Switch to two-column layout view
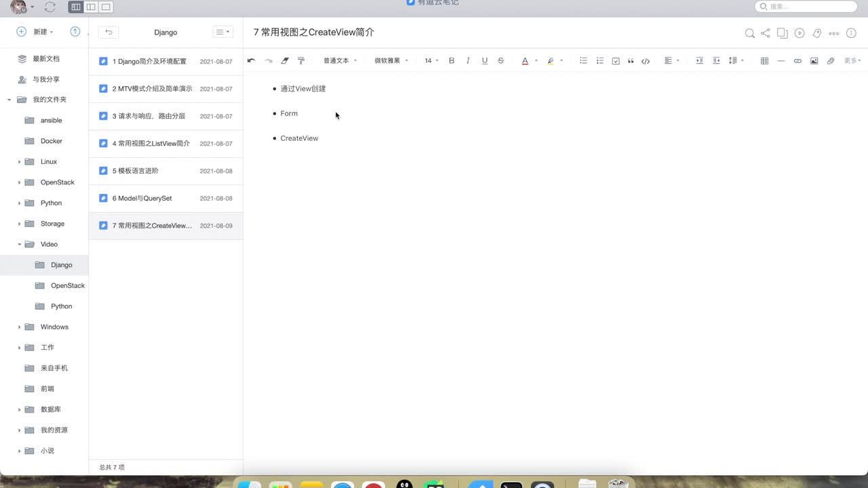This screenshot has height=488, width=868. click(91, 7)
